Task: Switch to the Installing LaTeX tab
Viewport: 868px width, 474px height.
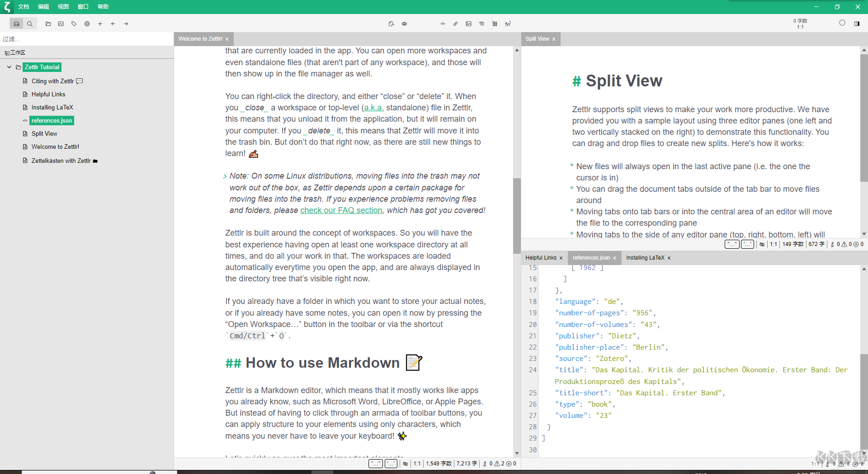Action: pos(645,258)
